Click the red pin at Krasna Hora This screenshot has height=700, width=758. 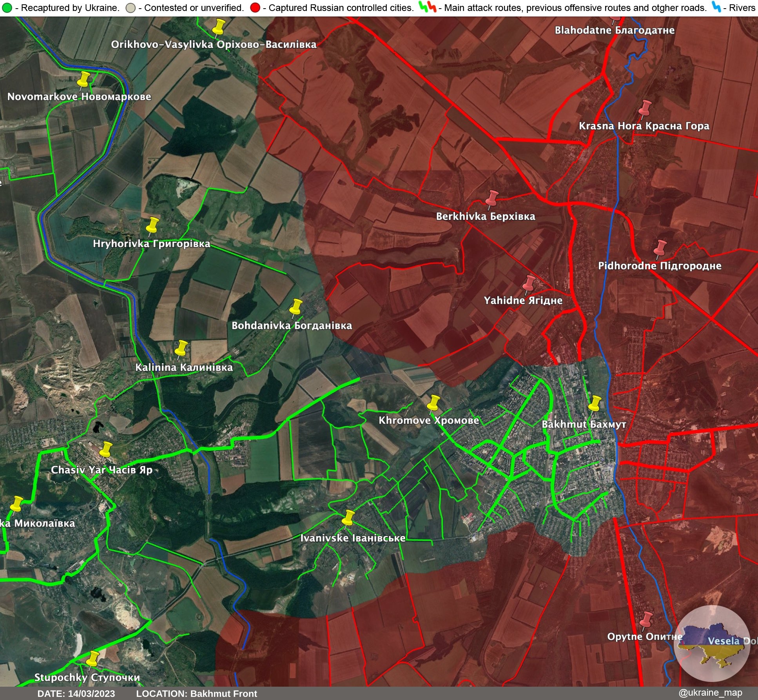(645, 107)
